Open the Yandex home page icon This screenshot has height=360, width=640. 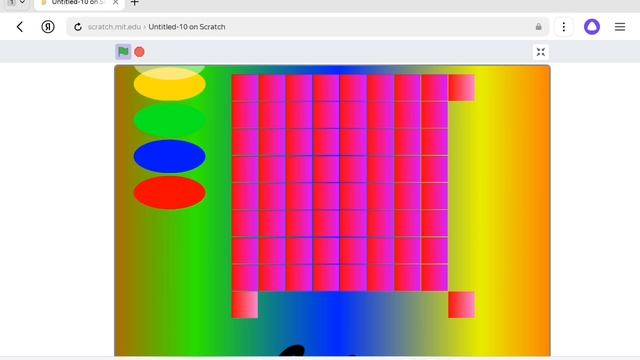[x=48, y=27]
